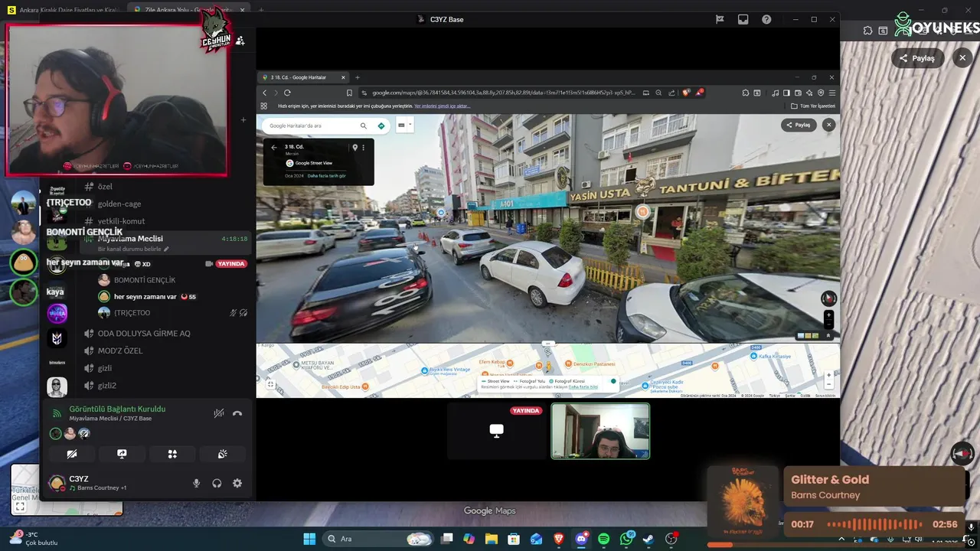Viewport: 980px width, 551px height.
Task: Click the google.com/maps address bar
Action: click(x=504, y=93)
